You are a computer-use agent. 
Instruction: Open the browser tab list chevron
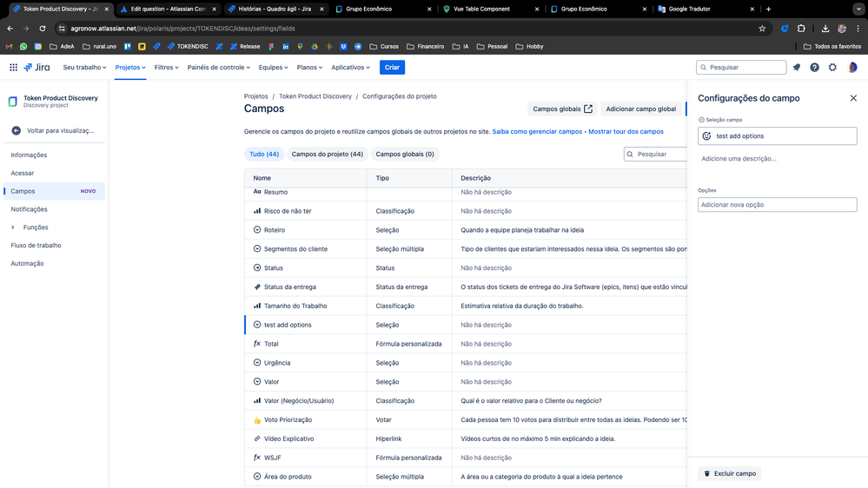coord(858,9)
